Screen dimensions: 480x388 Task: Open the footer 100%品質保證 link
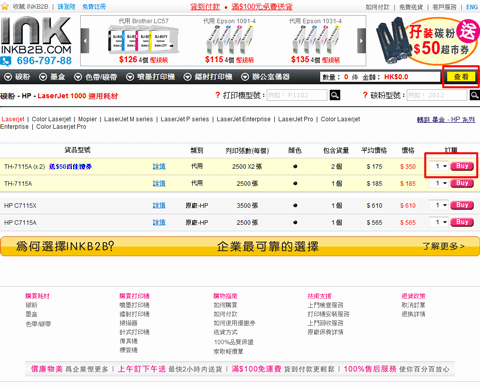click(234, 342)
